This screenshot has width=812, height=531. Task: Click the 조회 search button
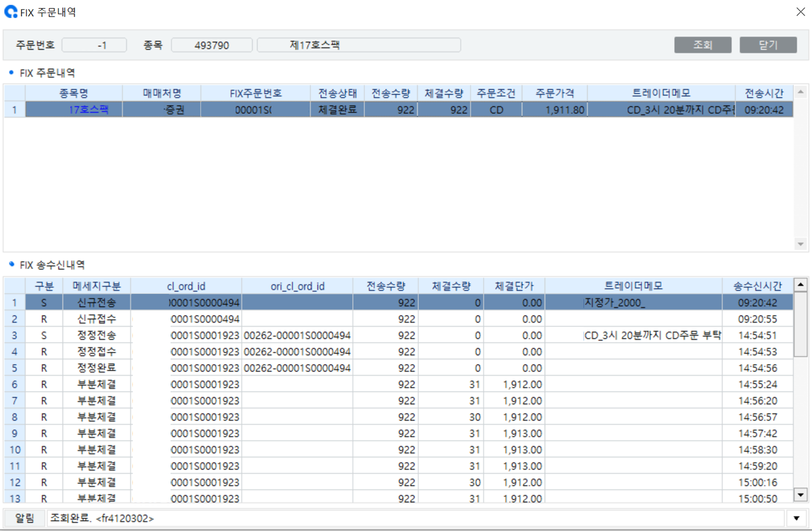(702, 45)
